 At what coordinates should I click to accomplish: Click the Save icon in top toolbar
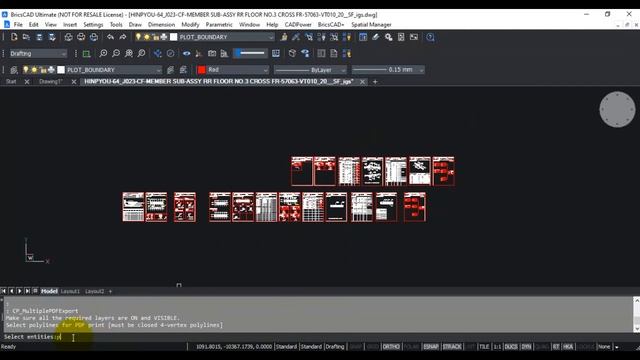(39, 37)
